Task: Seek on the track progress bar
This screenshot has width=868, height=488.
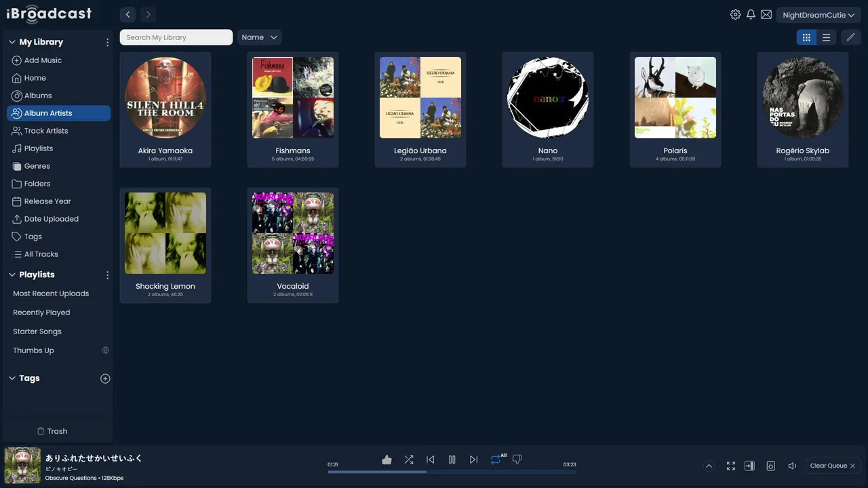Action: 452,472
